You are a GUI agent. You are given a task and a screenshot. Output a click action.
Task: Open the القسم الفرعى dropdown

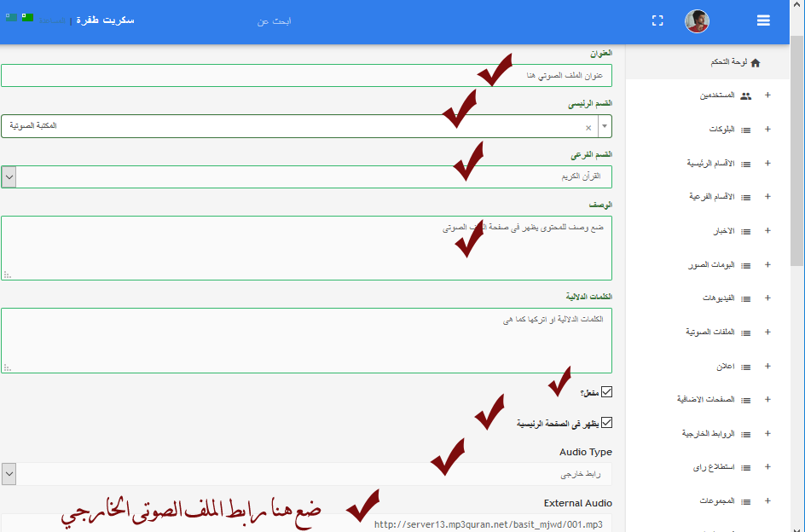(9, 176)
